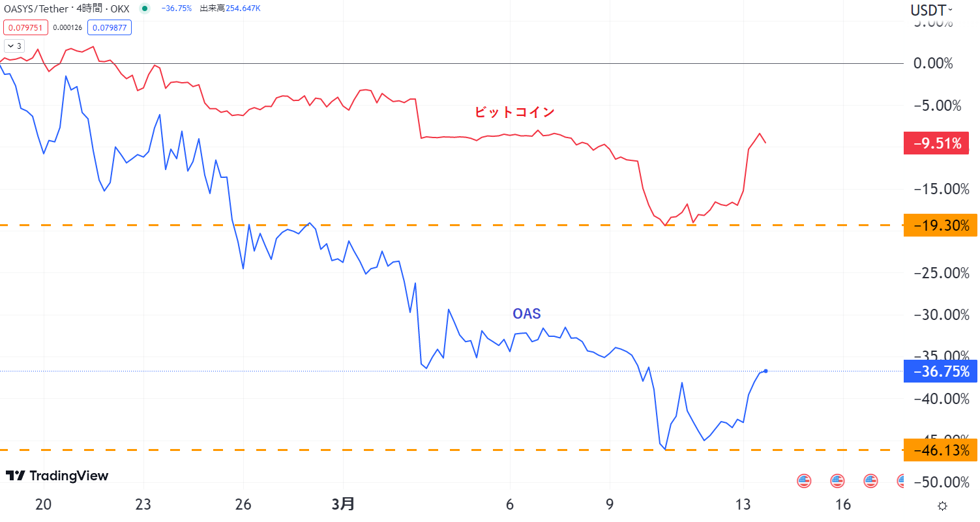Expand the chevron labeled 3
The width and height of the screenshot is (980, 522).
click(13, 45)
